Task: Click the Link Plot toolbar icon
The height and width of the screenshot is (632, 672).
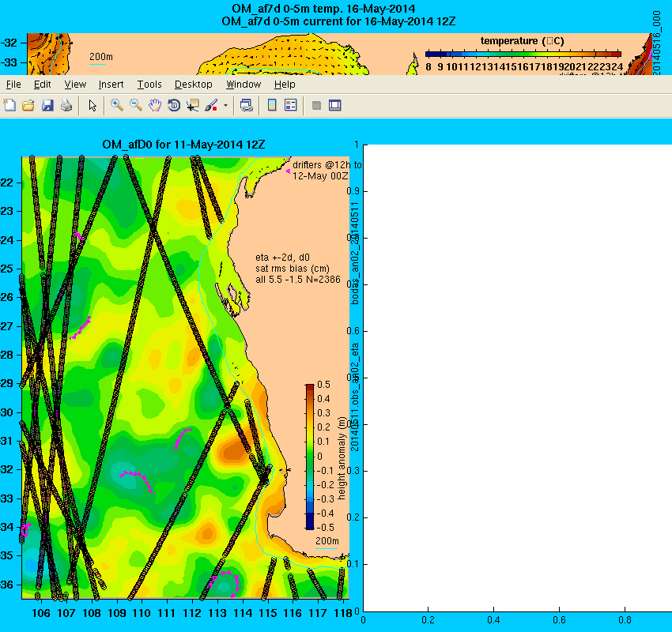Action: [x=246, y=105]
